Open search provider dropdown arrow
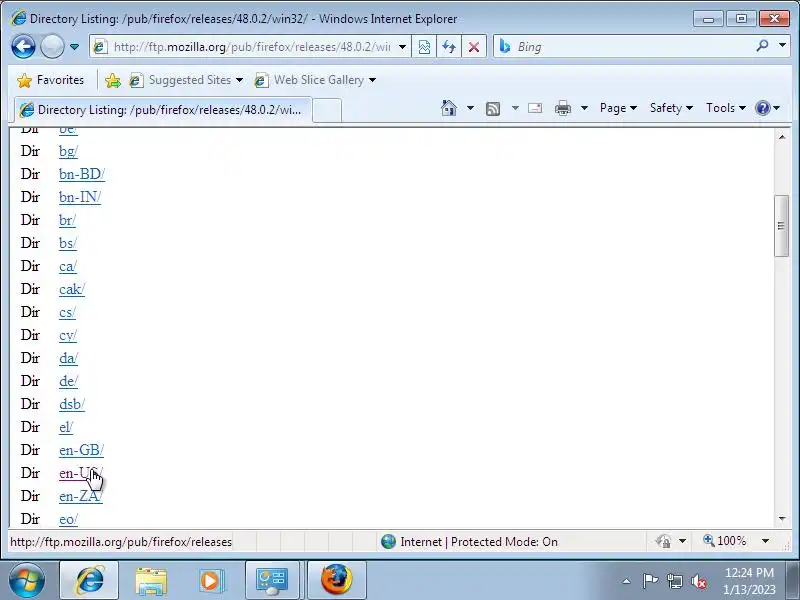Viewport: 800px width, 600px height. (x=782, y=46)
